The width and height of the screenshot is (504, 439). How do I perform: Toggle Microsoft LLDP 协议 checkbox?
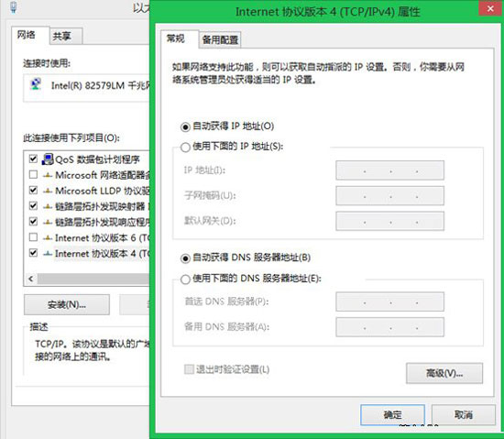pyautogui.click(x=33, y=191)
